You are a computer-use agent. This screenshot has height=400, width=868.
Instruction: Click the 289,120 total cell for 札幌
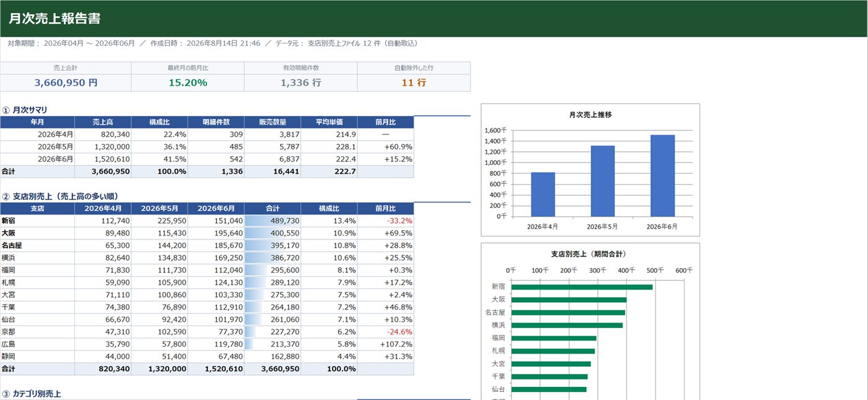click(272, 283)
